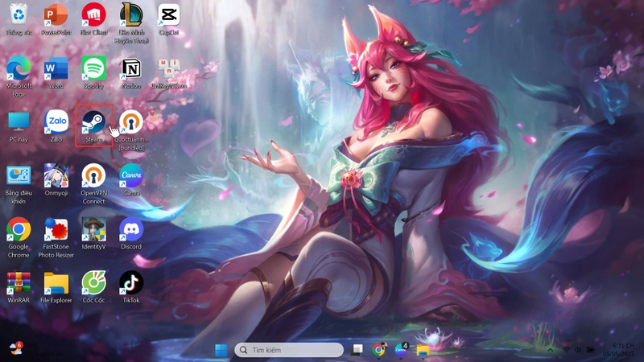Open the Recycle Bin desktop icon
This screenshot has height=362, width=644.
19,19
